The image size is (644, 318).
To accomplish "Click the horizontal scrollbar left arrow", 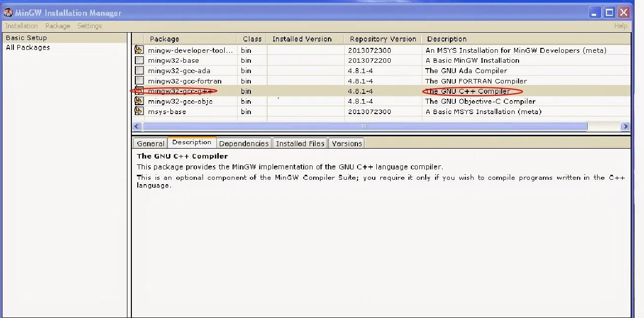I will pos(137,126).
